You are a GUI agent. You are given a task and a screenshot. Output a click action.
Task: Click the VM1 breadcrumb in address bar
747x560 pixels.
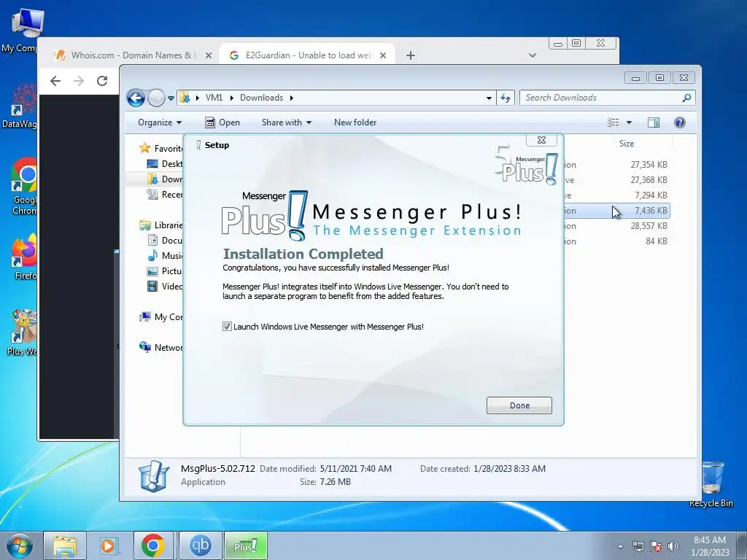click(x=214, y=98)
